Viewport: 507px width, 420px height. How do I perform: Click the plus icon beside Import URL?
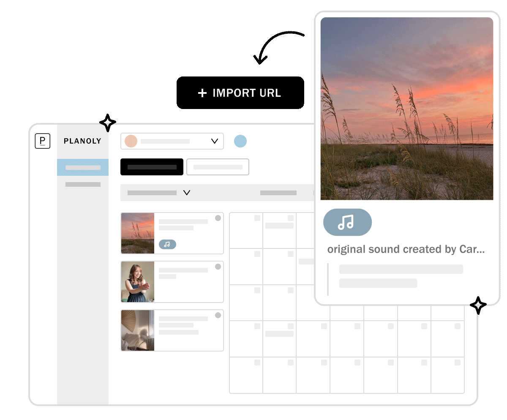tap(202, 93)
